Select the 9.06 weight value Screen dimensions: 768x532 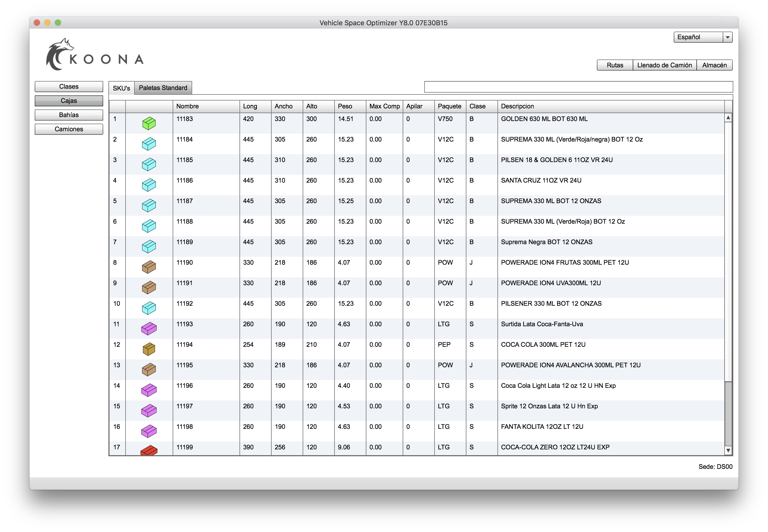click(344, 447)
